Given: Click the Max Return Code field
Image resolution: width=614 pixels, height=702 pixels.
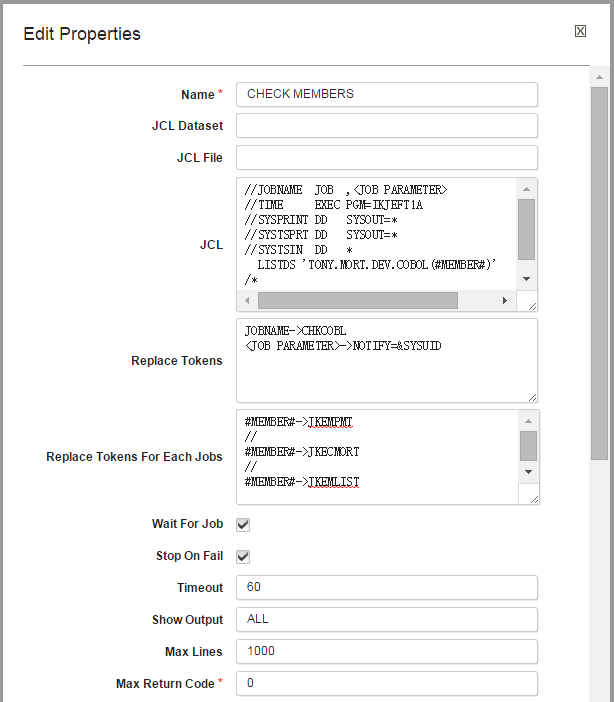Looking at the screenshot, I should click(387, 684).
